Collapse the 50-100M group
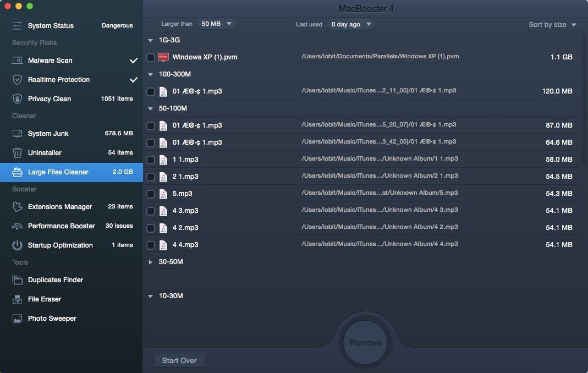The height and width of the screenshot is (373, 588). [x=150, y=108]
